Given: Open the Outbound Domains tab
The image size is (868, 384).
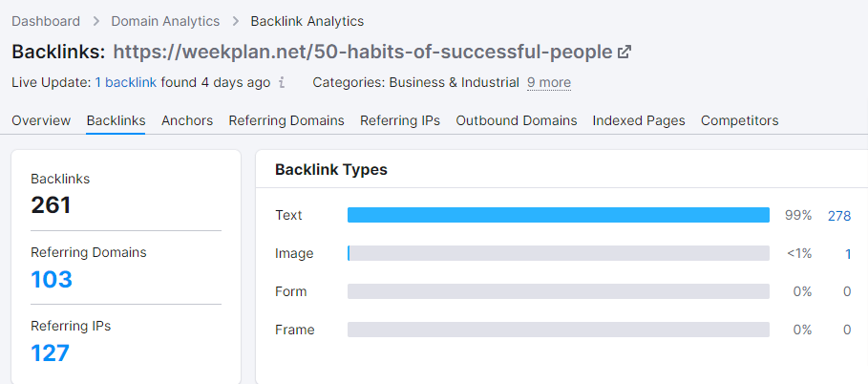Looking at the screenshot, I should click(517, 120).
